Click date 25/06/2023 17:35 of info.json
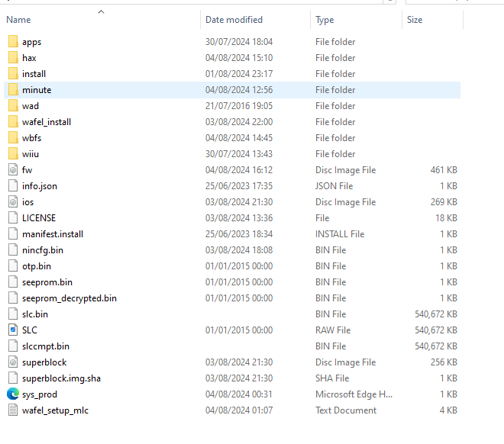Viewport: 504px width, 444px height. click(x=239, y=186)
